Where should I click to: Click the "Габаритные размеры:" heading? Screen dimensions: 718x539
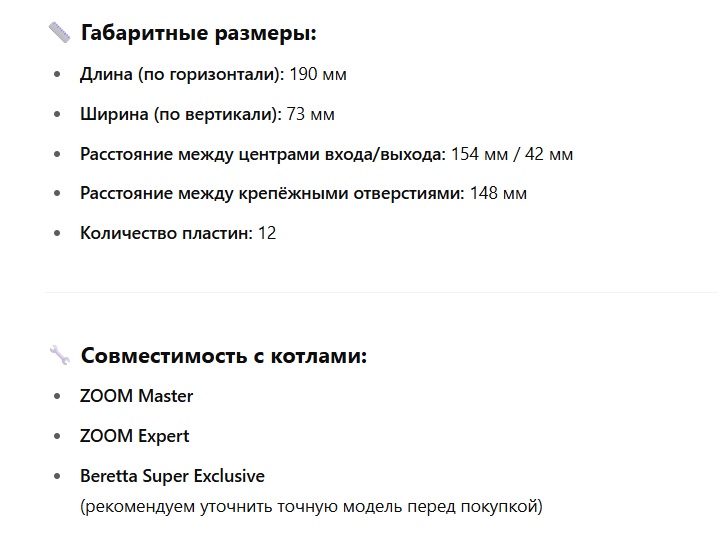click(198, 33)
